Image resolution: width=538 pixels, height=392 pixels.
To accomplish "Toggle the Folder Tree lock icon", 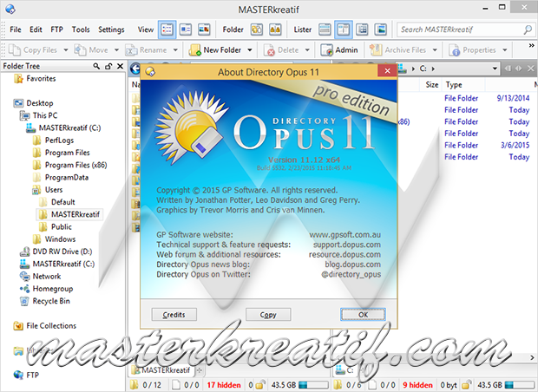I will 108,66.
